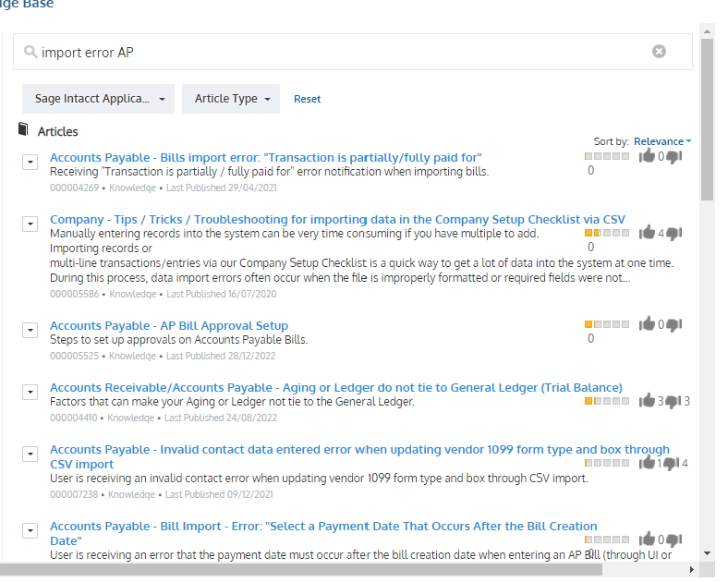Click the Articles book icon
Viewport: 728px width, 582px height.
click(23, 129)
